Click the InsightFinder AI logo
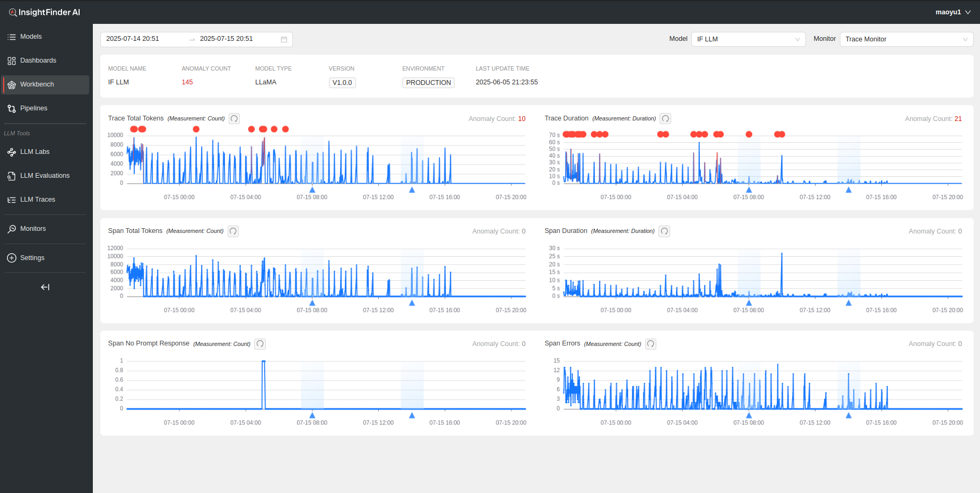 click(x=45, y=12)
